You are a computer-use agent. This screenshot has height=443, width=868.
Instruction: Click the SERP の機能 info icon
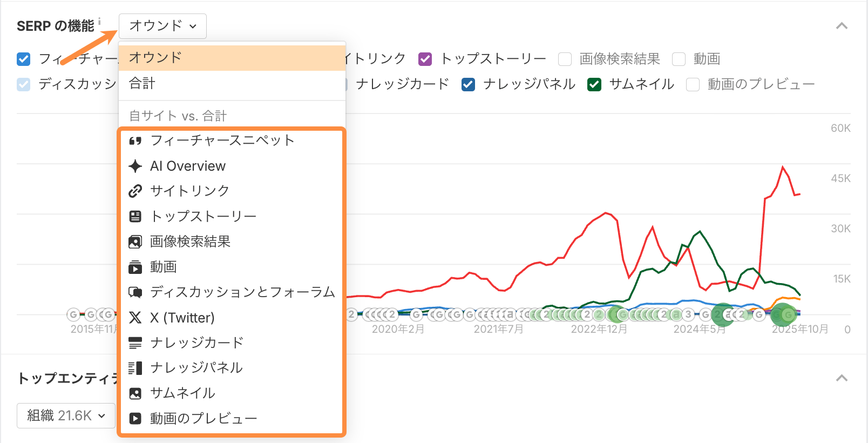[100, 21]
